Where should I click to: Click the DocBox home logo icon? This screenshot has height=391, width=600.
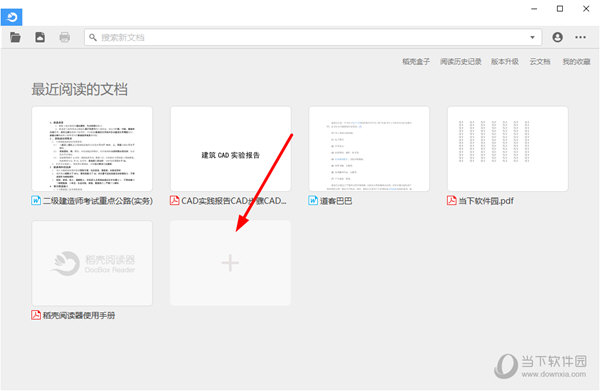11,17
